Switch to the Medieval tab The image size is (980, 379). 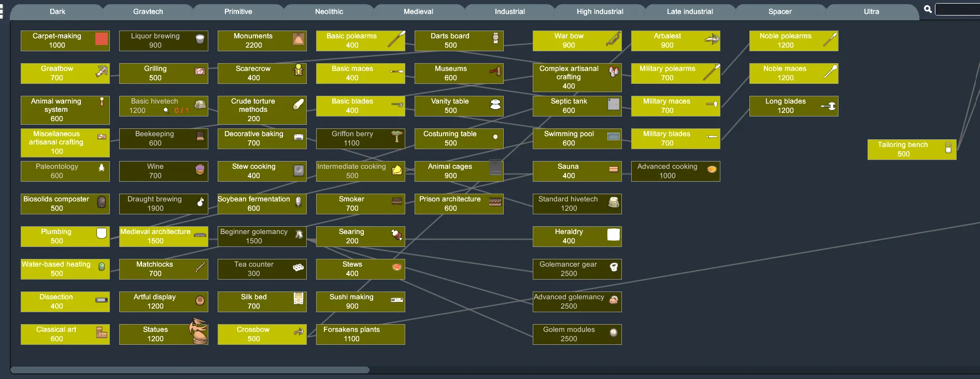[x=418, y=11]
